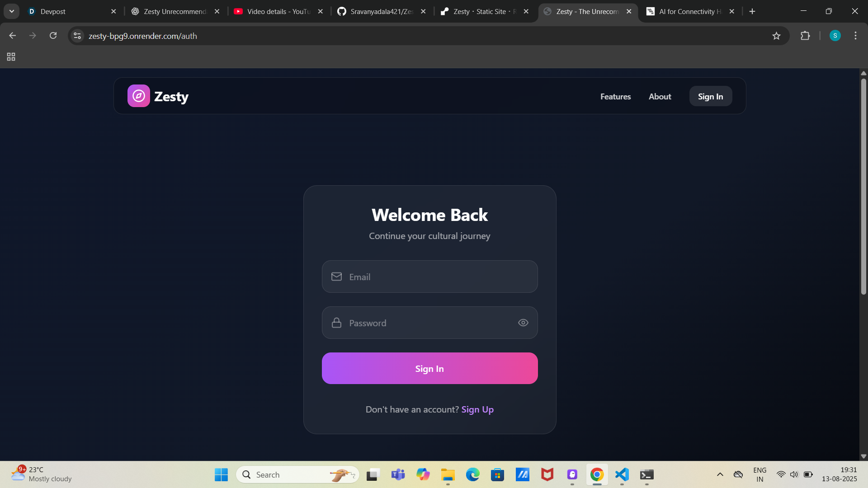
Task: Open the About navigation link
Action: [x=660, y=96]
